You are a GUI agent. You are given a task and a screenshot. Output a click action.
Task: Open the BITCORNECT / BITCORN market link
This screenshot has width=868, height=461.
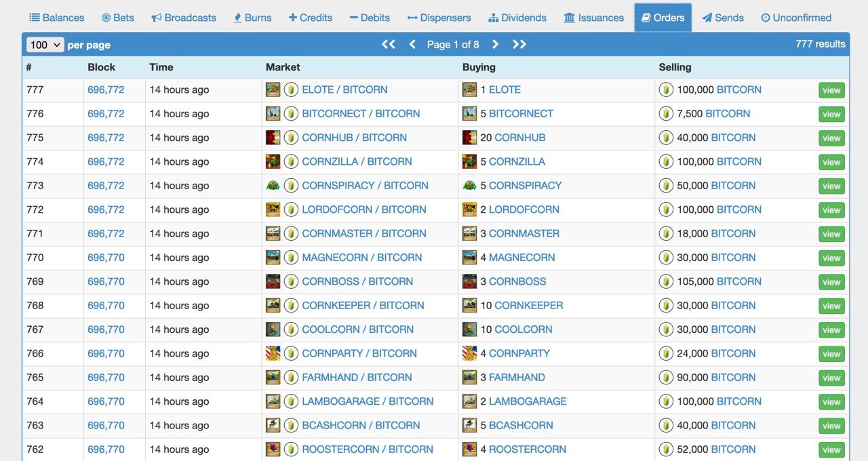pos(361,113)
